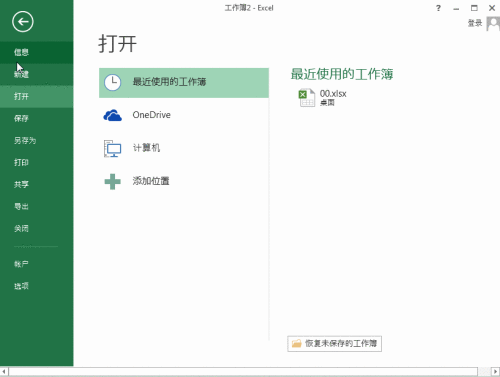Click the back arrow circle icon
This screenshot has width=500, height=377.
coord(23,22)
